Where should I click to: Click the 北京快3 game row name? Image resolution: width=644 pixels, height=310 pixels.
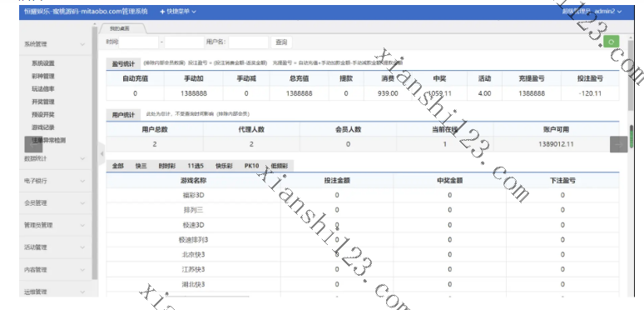point(193,254)
